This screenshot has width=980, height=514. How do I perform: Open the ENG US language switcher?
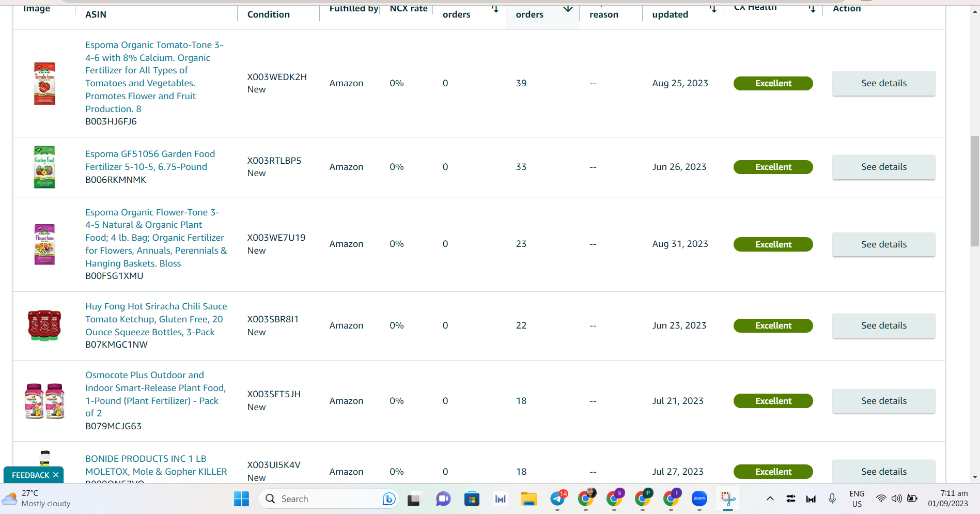[x=857, y=499]
